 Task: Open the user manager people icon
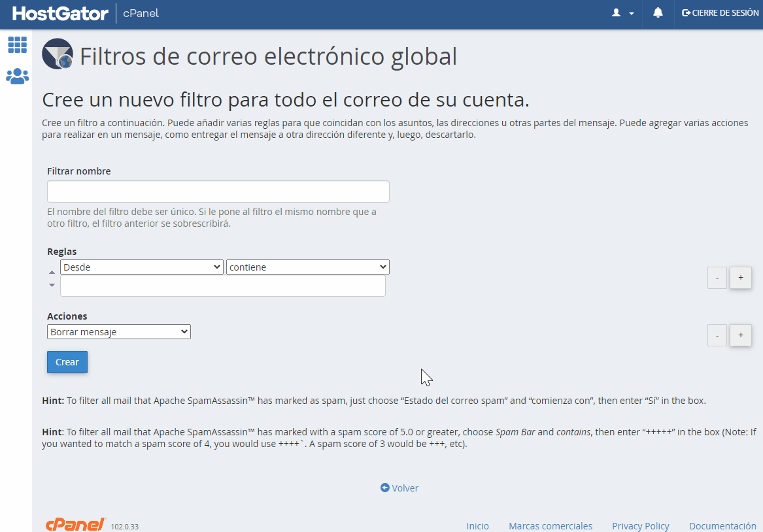18,76
